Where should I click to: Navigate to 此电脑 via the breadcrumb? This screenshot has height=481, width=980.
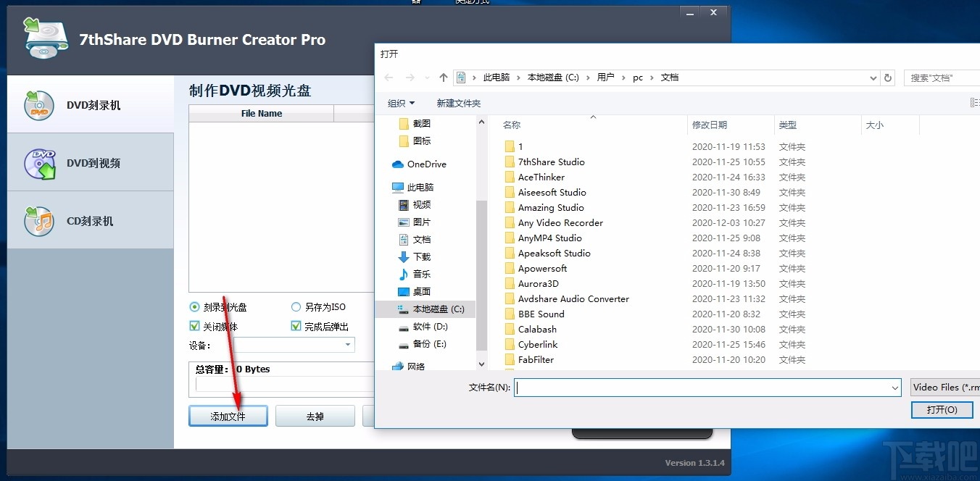pyautogui.click(x=497, y=78)
